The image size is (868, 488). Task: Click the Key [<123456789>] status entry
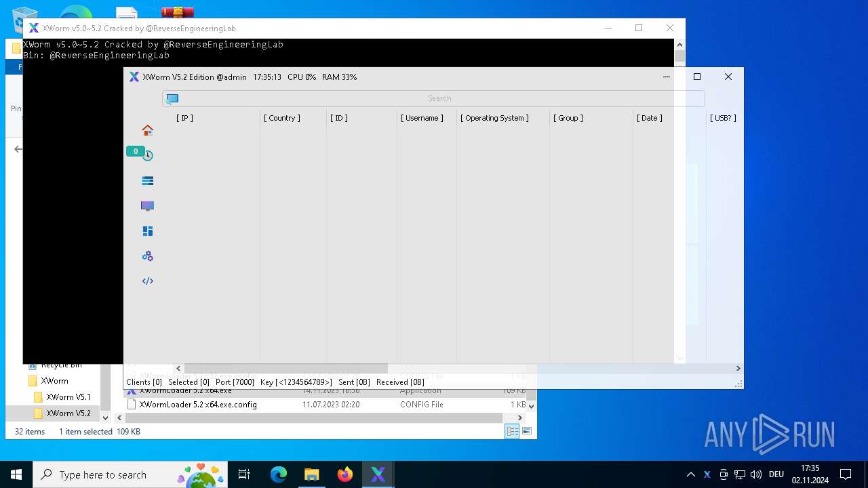coord(296,382)
